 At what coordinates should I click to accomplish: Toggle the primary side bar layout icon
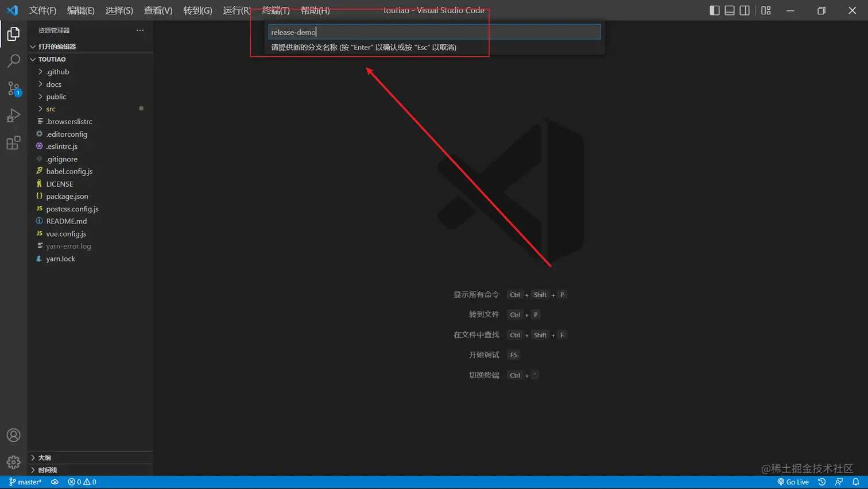pyautogui.click(x=715, y=10)
